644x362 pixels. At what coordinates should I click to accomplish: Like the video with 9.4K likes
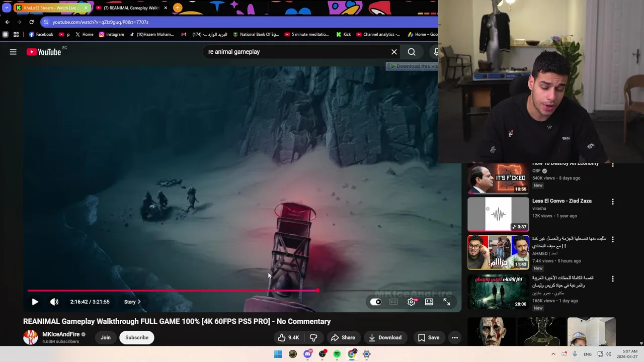point(288,337)
